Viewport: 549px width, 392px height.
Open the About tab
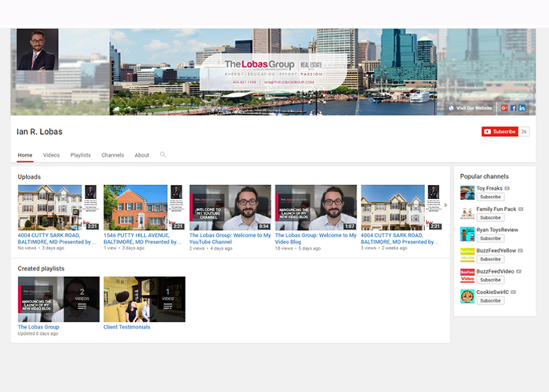pos(142,155)
